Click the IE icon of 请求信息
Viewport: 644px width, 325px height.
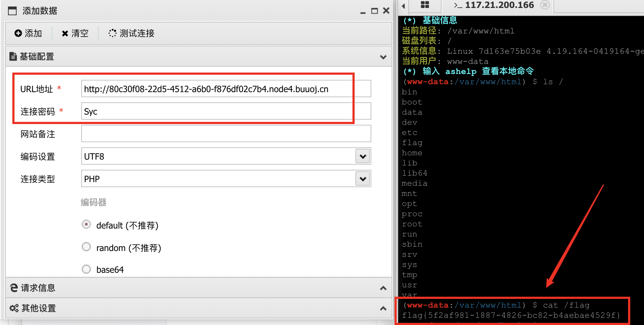coord(14,288)
